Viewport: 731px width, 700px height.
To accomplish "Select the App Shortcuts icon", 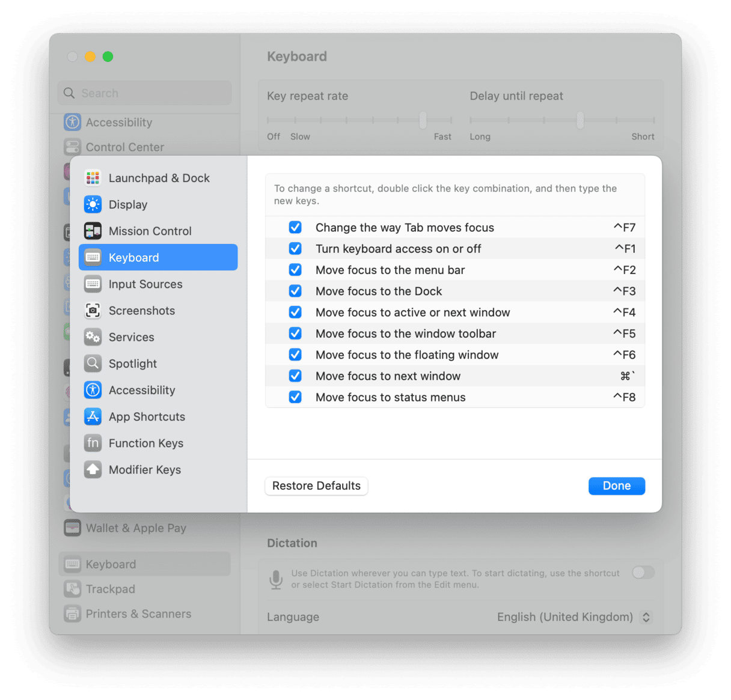I will [x=93, y=416].
